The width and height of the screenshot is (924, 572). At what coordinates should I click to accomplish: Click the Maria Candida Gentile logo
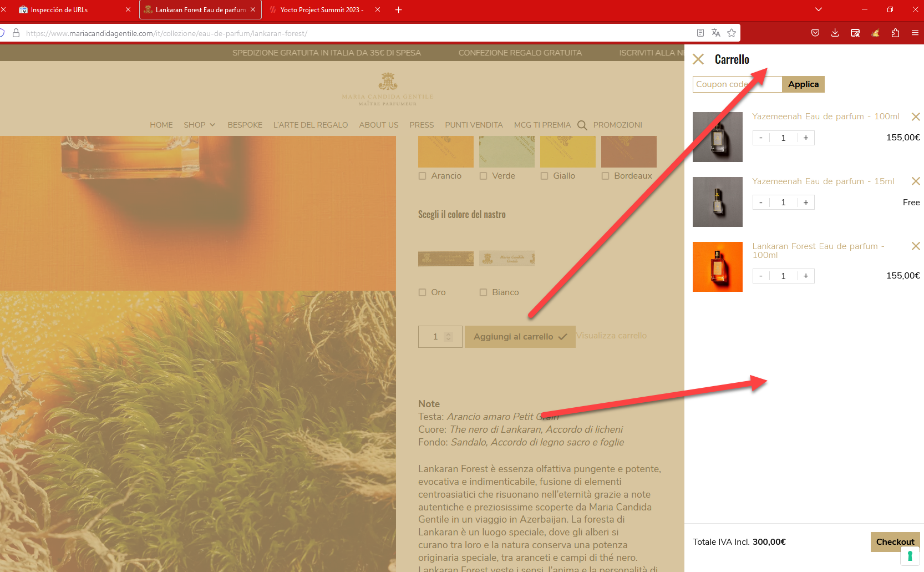coord(388,89)
